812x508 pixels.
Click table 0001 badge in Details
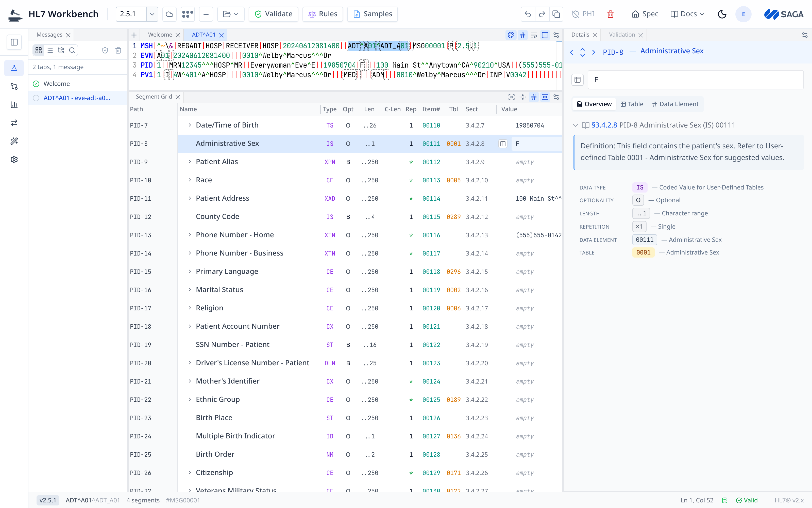coord(643,253)
